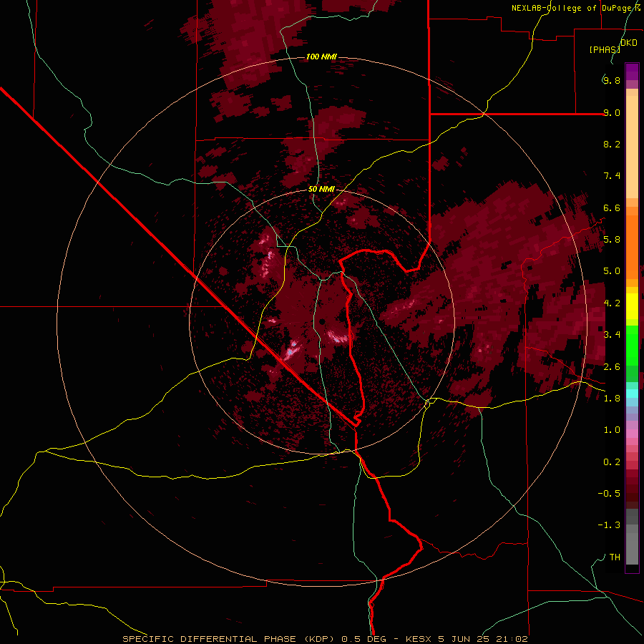Screen dimensions: 644x644
Task: Click the "5.8" legend value
Action: tap(612, 240)
